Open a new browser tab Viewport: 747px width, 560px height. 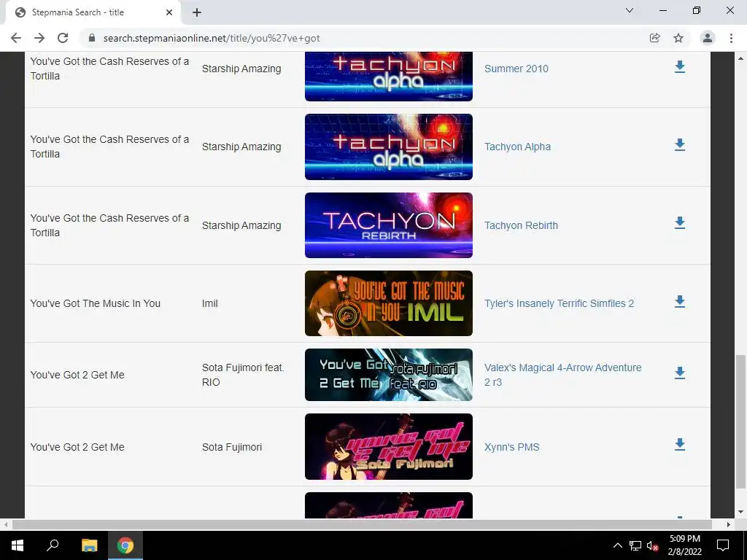[197, 12]
